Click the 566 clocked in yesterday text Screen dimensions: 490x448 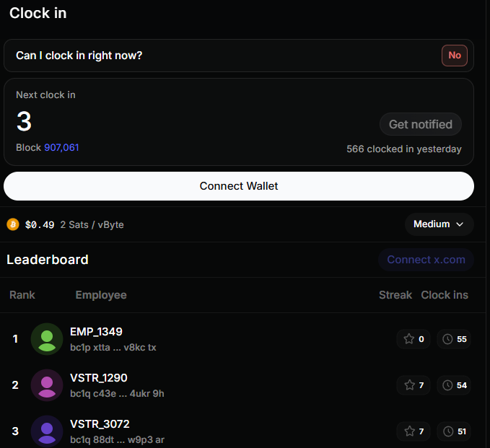[x=403, y=149]
